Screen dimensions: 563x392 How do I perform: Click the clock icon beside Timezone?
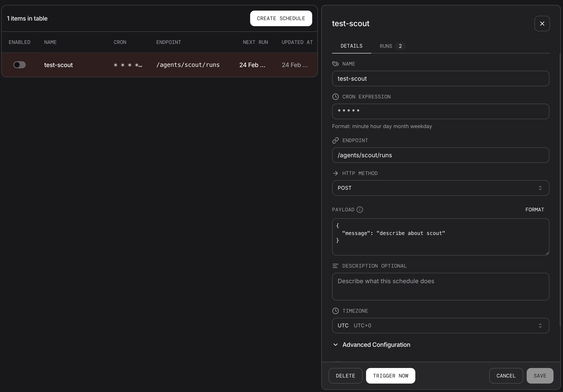coord(335,311)
